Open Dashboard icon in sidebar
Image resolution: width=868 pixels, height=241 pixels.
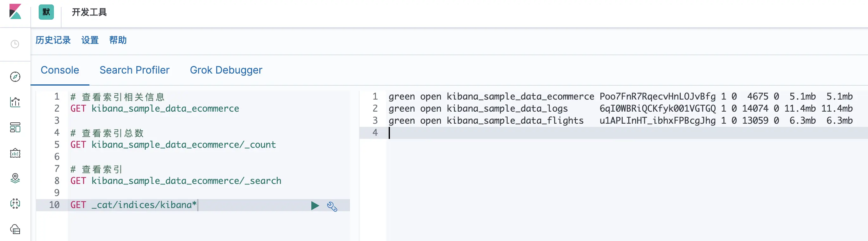pos(15,127)
